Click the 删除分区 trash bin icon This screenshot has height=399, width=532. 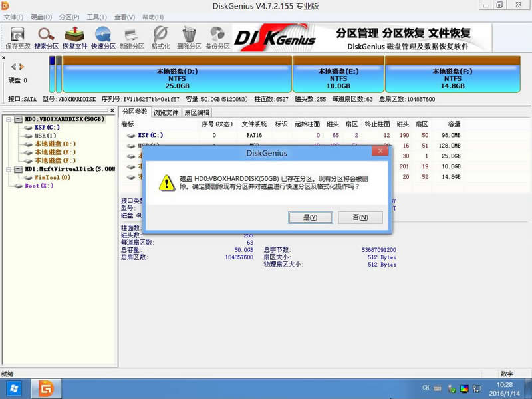tap(189, 37)
